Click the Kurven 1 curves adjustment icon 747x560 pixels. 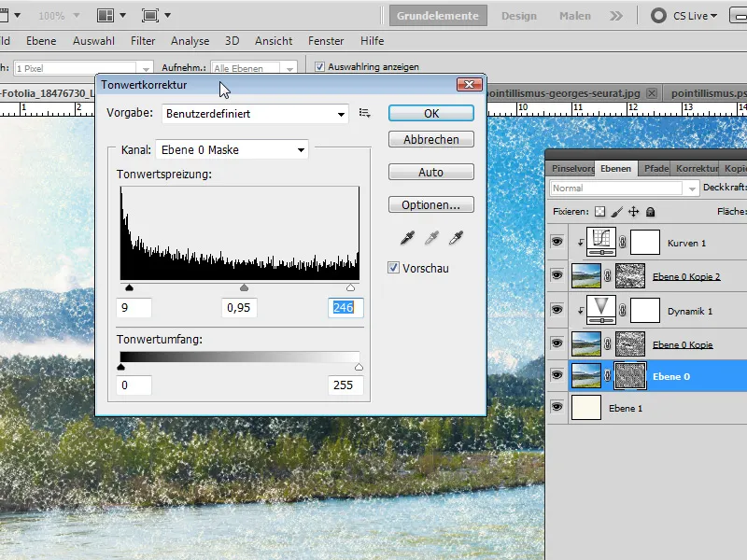(x=601, y=242)
